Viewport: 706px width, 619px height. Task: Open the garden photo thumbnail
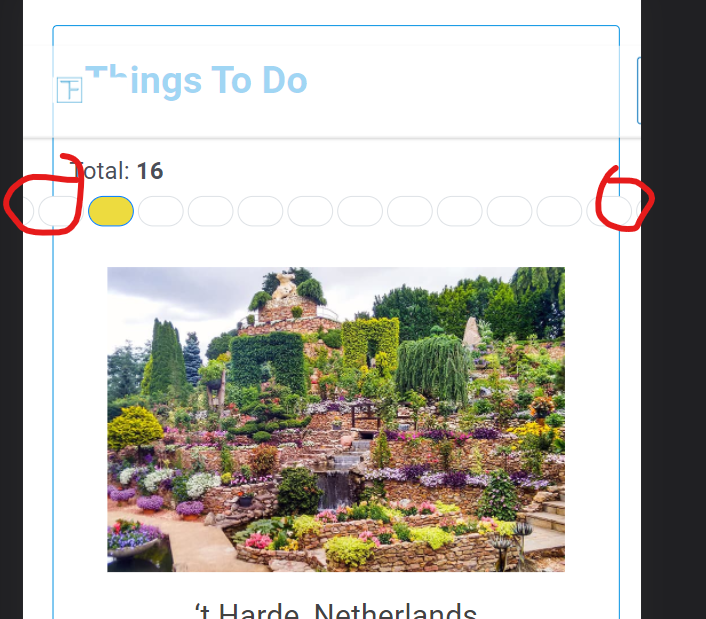coord(336,419)
